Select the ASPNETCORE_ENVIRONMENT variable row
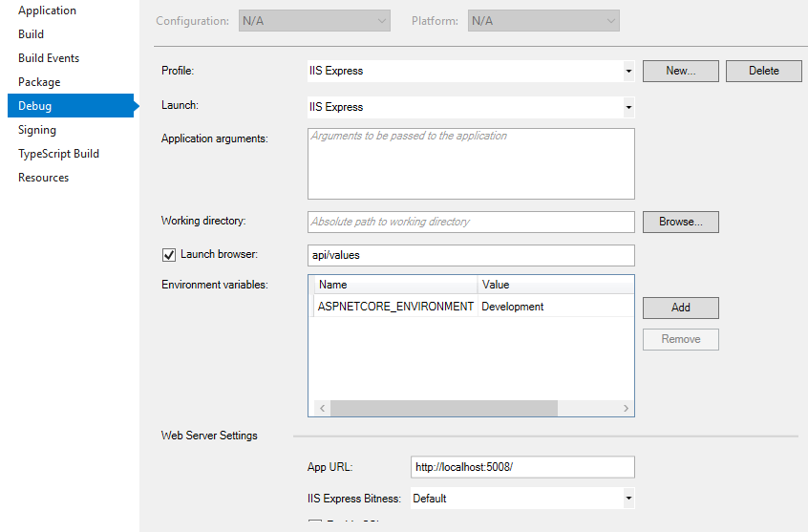 396,307
